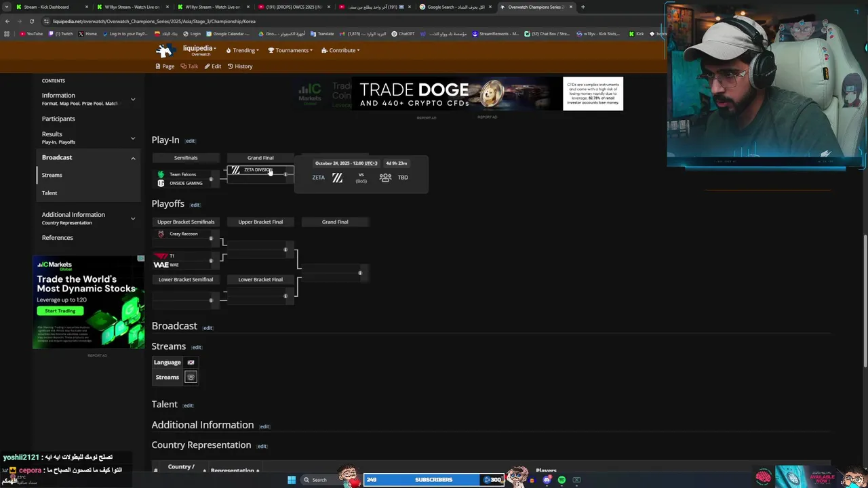Open the Korean language stream flag icon

(x=191, y=363)
